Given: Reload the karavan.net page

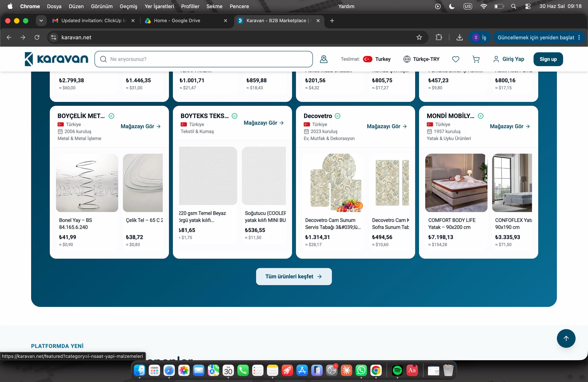Looking at the screenshot, I should tap(37, 37).
